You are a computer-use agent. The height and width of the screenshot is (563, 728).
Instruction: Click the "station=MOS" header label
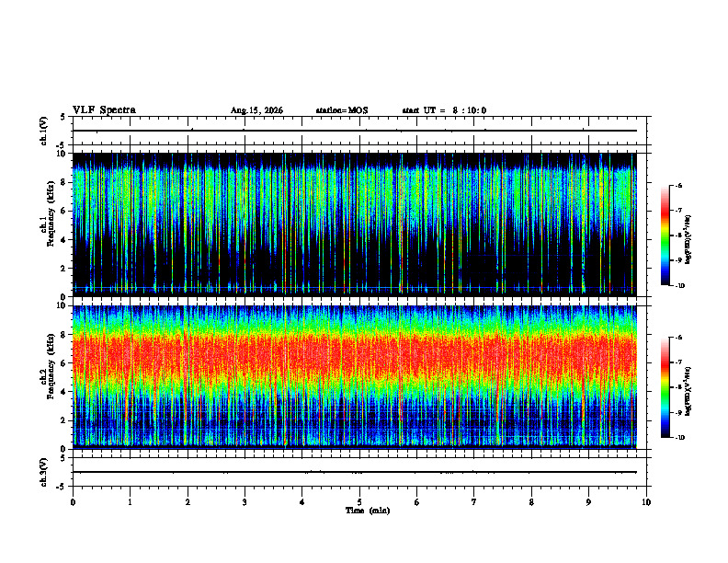[342, 110]
